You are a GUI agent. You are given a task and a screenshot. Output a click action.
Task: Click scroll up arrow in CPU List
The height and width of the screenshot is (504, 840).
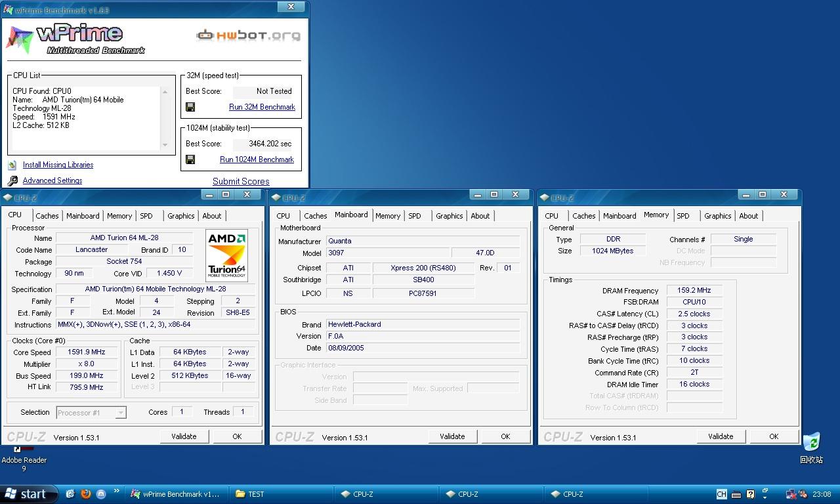coord(165,92)
